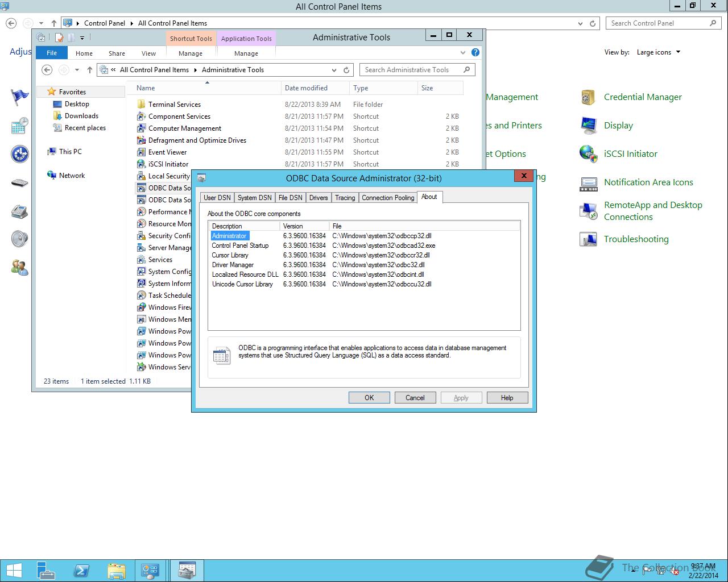Open the Terminal Services folder icon
728x582 pixels.
click(x=142, y=105)
